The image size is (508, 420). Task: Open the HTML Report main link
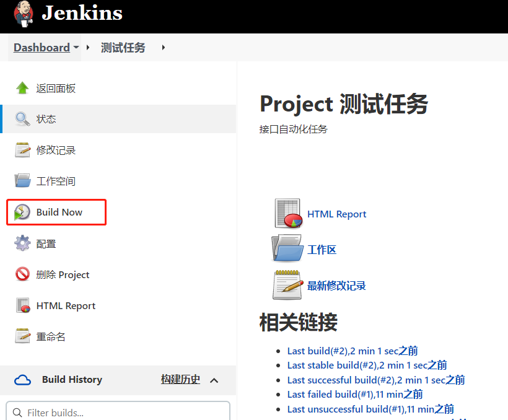coord(336,214)
